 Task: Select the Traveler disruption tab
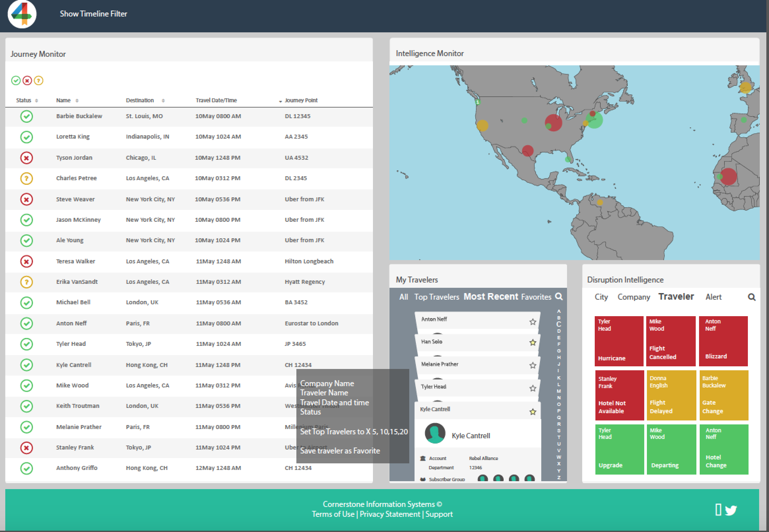(676, 296)
